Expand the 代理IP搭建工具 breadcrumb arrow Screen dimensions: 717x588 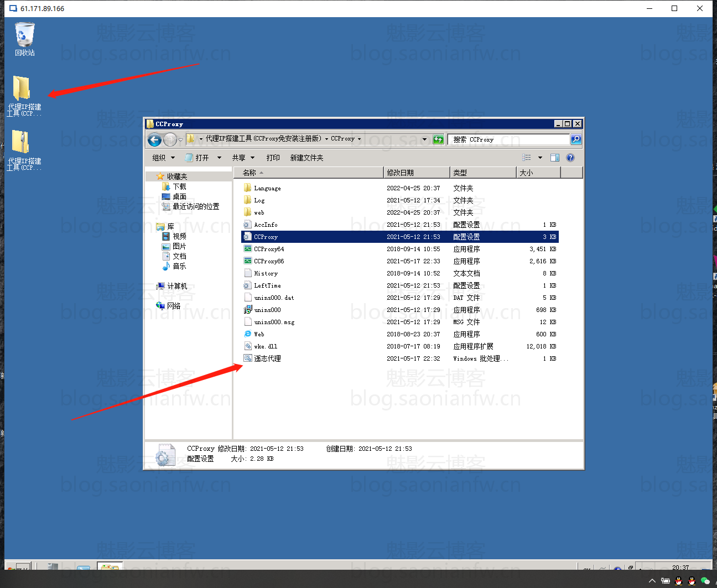coord(326,139)
